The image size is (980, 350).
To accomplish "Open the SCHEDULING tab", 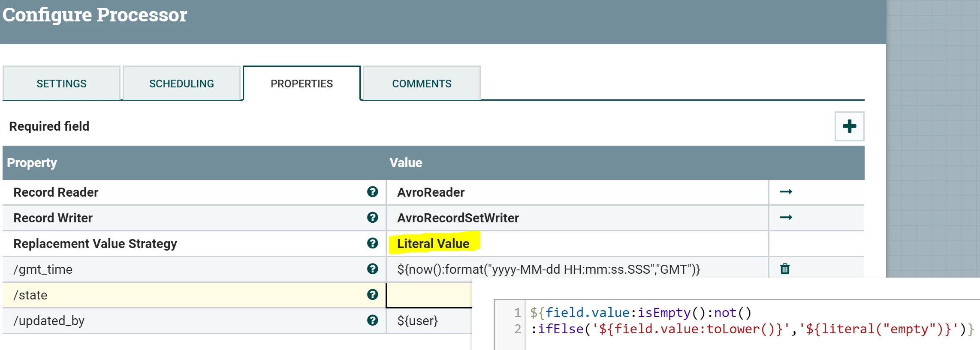I will coord(181,83).
